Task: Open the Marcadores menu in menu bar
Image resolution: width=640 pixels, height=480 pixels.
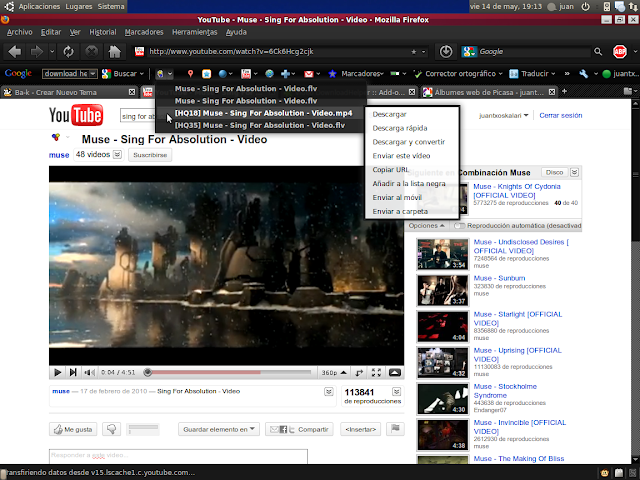Action: (145, 32)
